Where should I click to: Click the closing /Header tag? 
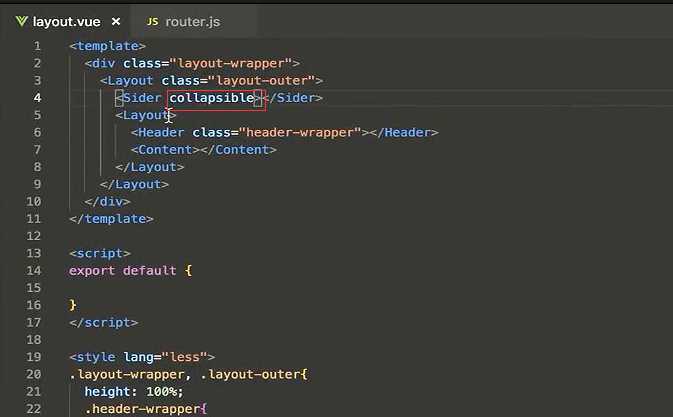403,133
